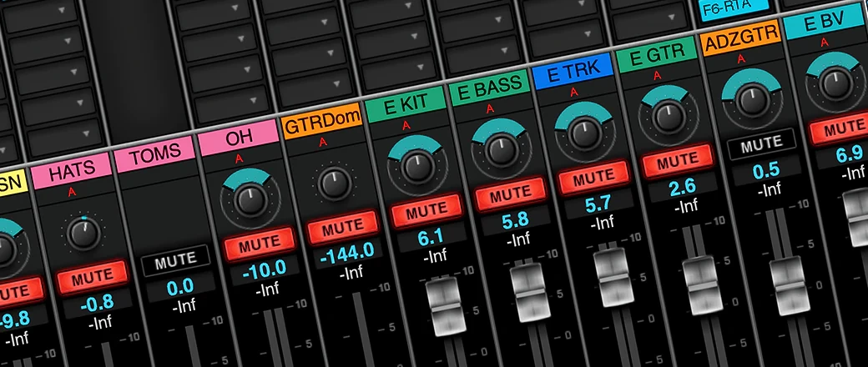Click the E BV fader value 6.9

(x=849, y=154)
